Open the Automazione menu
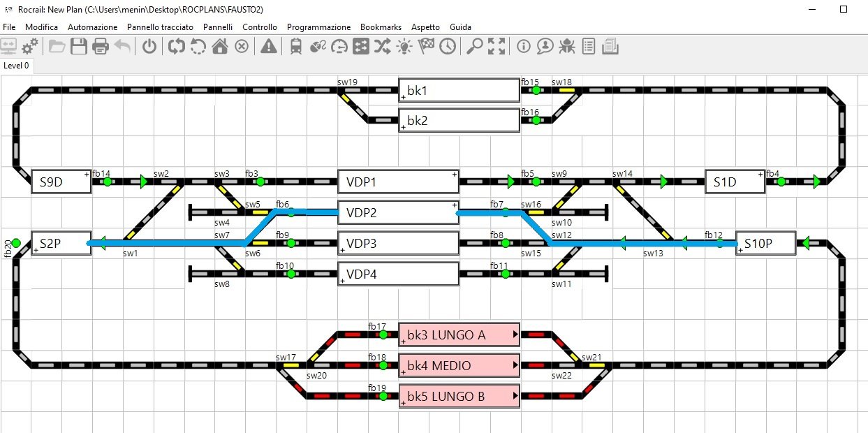The height and width of the screenshot is (433, 868). pos(92,27)
